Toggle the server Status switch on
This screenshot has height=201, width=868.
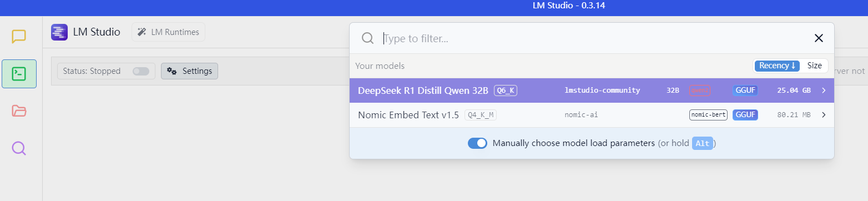pos(141,71)
